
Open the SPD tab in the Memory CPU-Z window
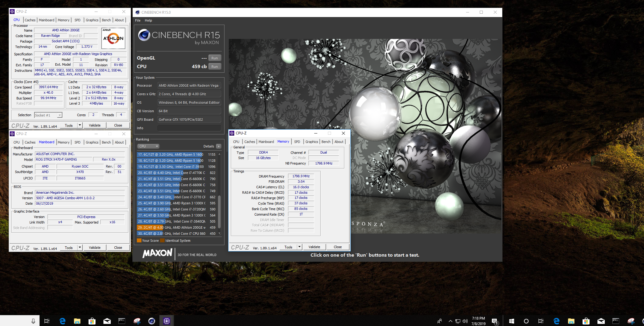297,142
